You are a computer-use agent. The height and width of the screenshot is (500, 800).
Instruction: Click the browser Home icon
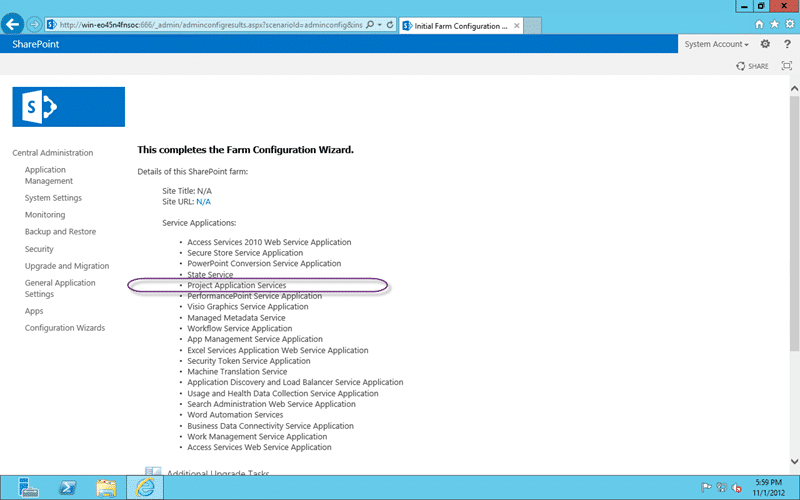(759, 24)
